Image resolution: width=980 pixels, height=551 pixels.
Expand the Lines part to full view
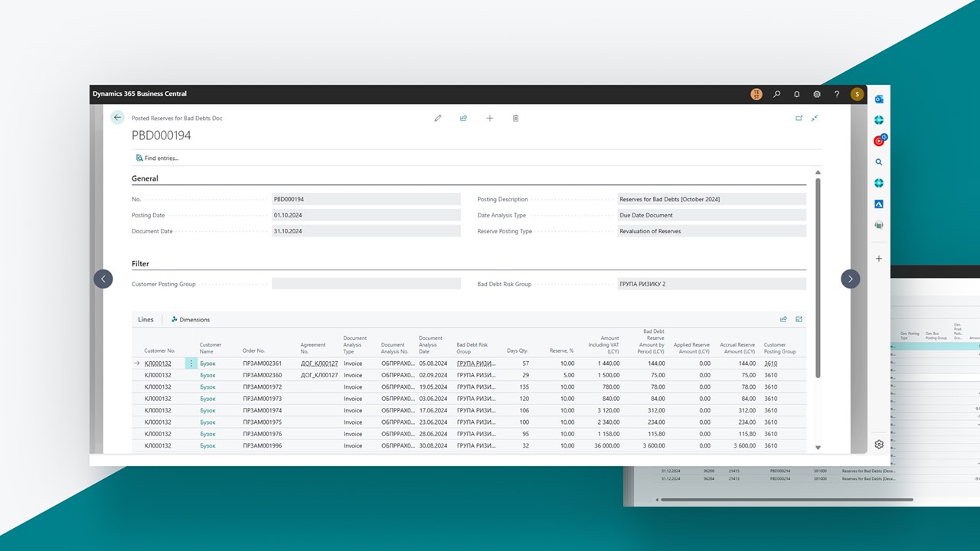(x=799, y=319)
